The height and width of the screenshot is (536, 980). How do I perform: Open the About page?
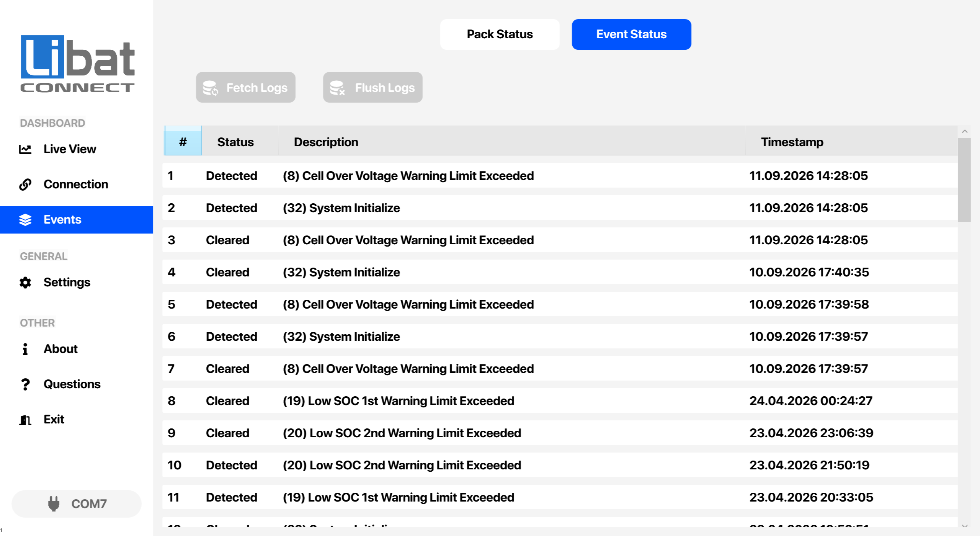(x=77, y=349)
